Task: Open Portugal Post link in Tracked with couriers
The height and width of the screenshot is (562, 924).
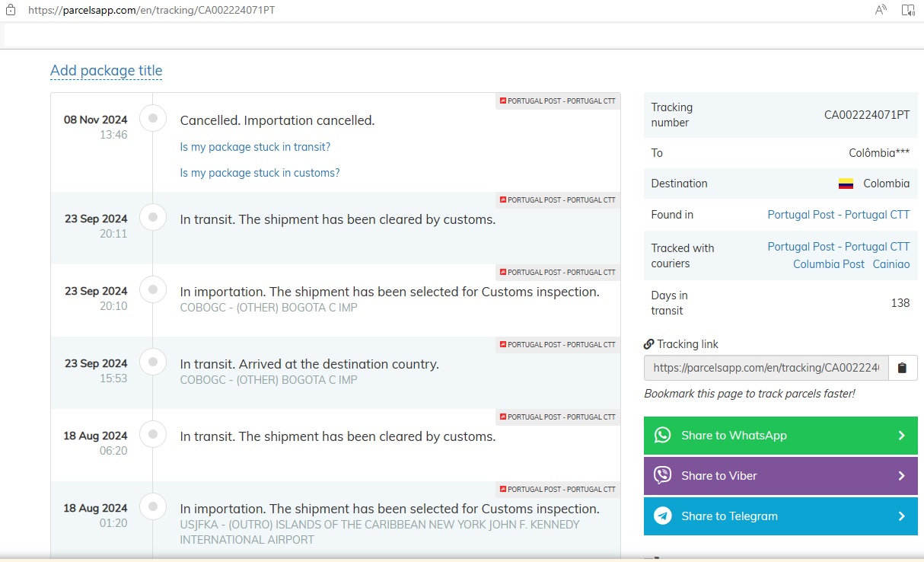Action: click(x=839, y=247)
